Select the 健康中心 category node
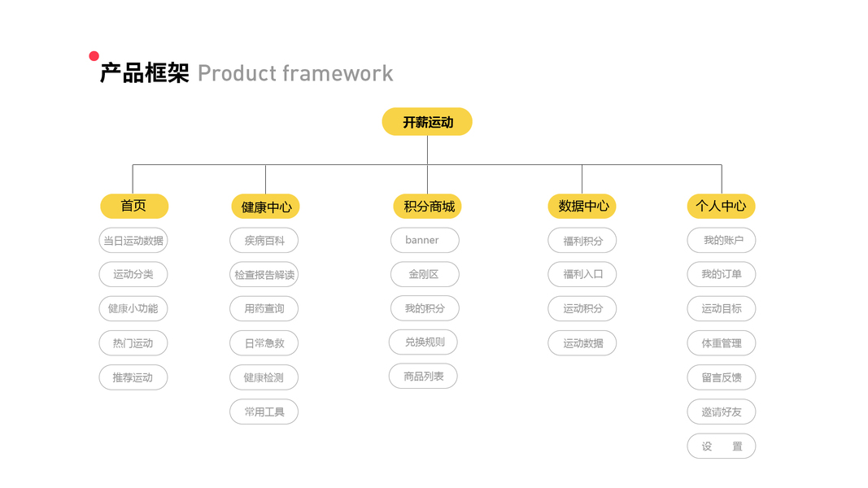 [x=265, y=207]
